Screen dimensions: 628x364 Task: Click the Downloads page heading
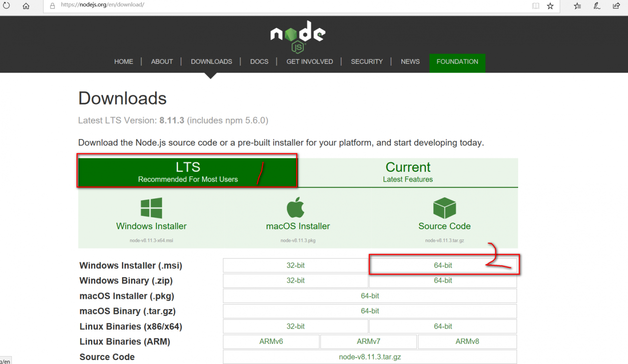[x=123, y=99]
